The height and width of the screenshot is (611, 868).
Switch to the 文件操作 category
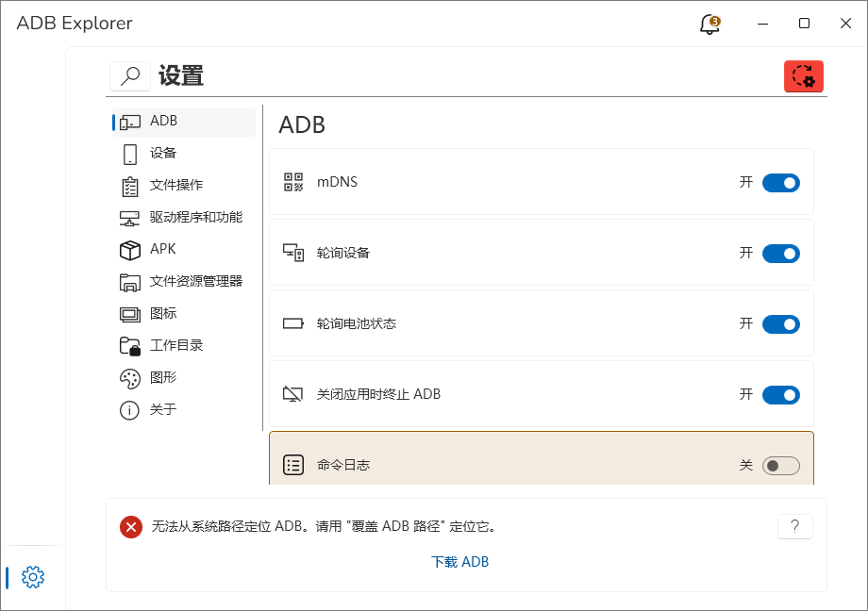pyautogui.click(x=184, y=186)
